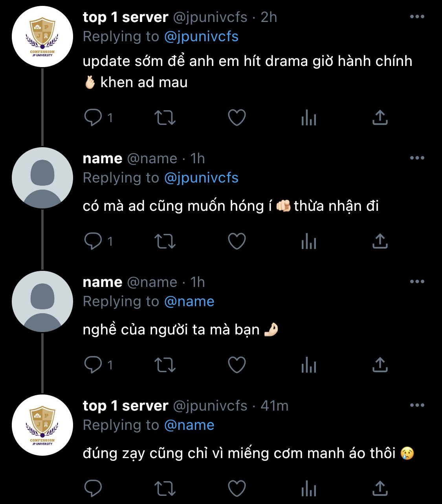Open more options on the 41m tweet

(x=417, y=405)
